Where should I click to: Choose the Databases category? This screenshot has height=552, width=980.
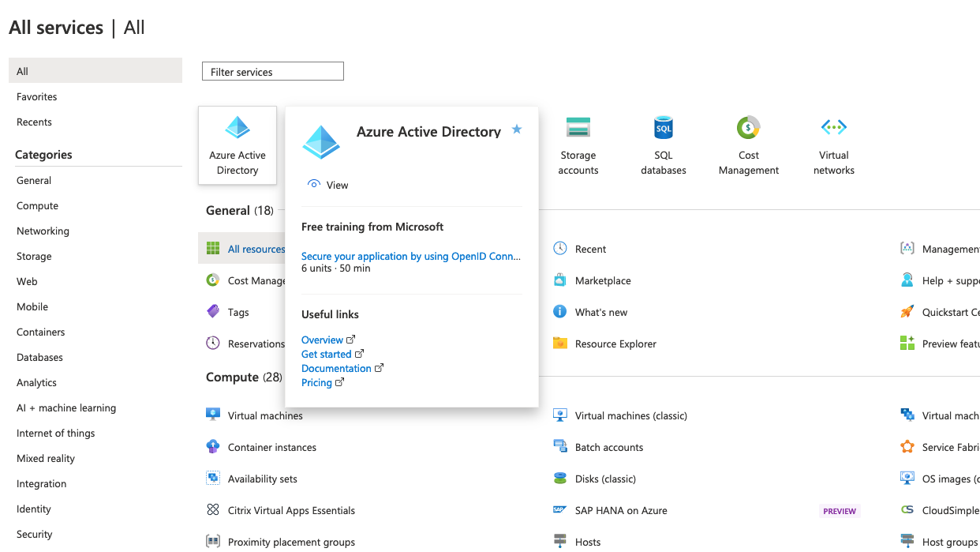point(39,357)
